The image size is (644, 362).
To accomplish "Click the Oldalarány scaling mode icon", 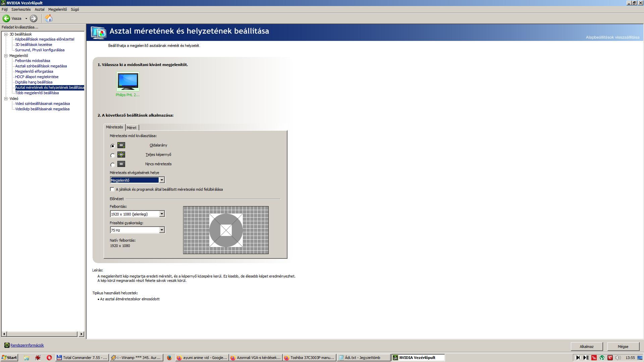I will click(121, 145).
